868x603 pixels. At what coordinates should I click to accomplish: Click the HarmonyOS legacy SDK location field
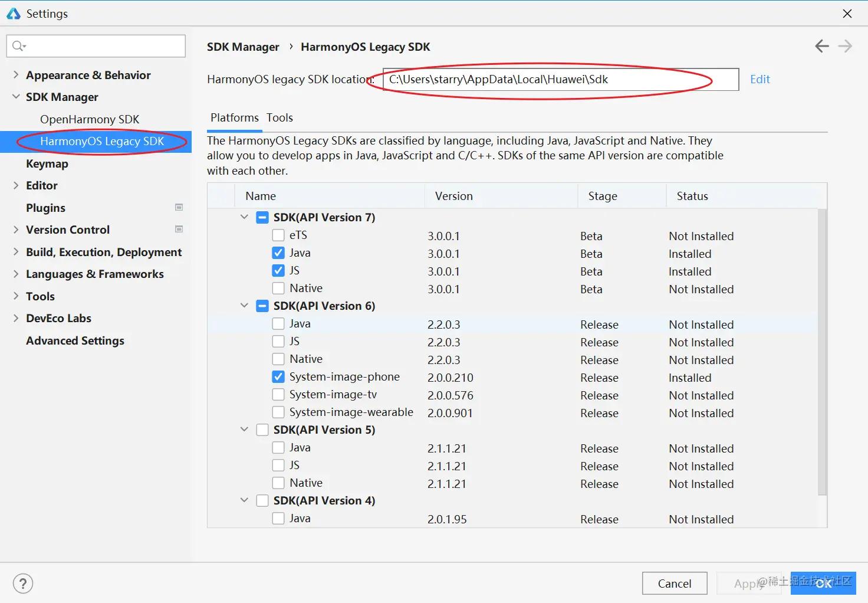coord(561,79)
